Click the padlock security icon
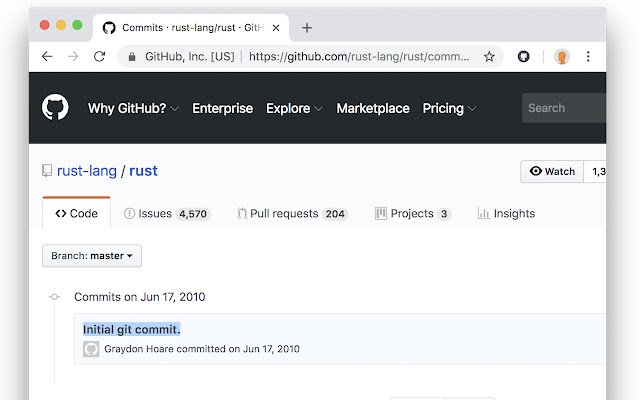Image resolution: width=640 pixels, height=400 pixels. pos(132,57)
